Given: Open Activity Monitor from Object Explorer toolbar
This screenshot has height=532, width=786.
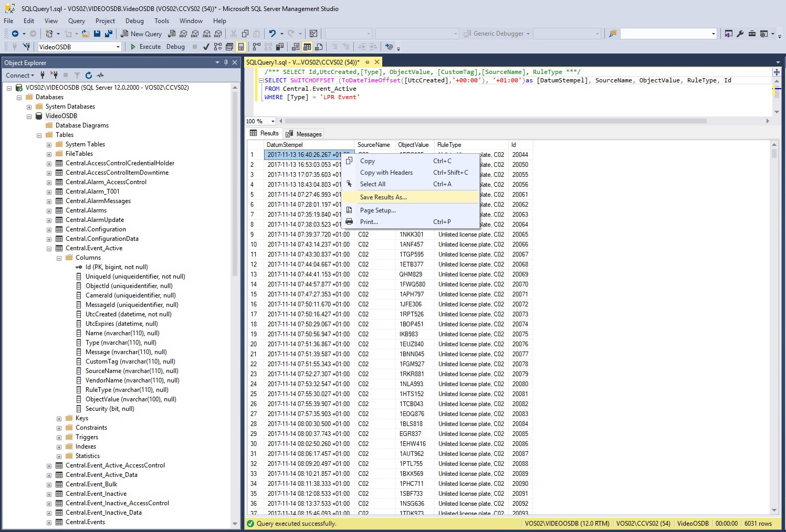Looking at the screenshot, I should pyautogui.click(x=100, y=75).
